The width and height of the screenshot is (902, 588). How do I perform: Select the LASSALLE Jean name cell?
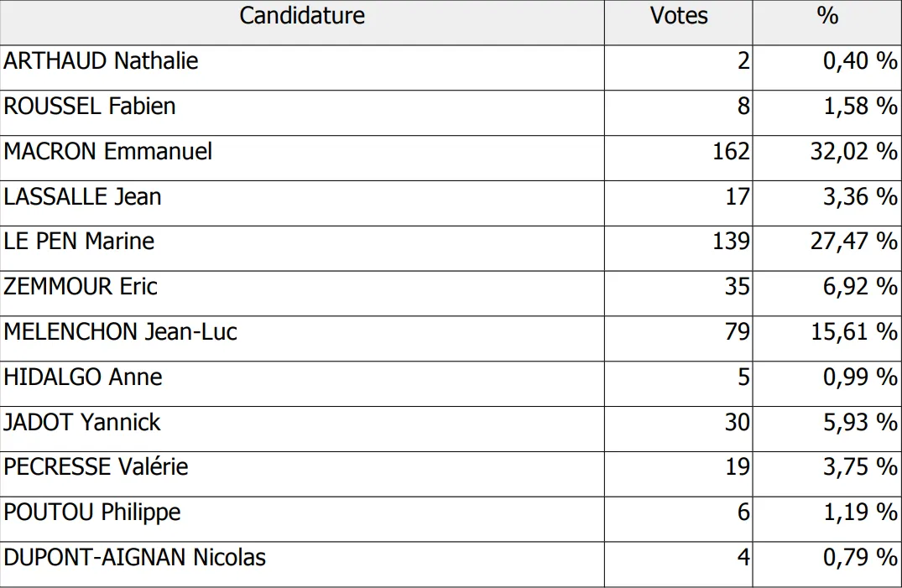click(x=83, y=197)
